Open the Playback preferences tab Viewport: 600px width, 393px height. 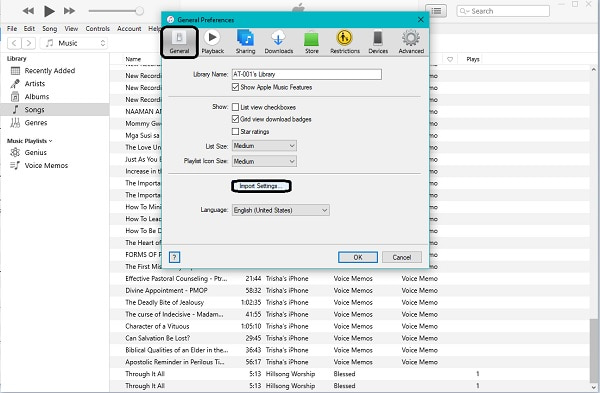tap(212, 42)
